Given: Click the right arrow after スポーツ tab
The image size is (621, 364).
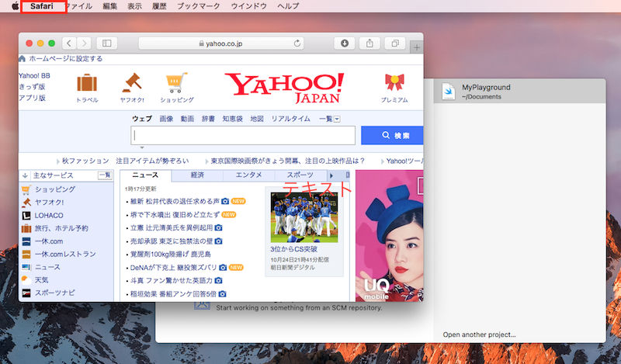Looking at the screenshot, I should (x=331, y=175).
